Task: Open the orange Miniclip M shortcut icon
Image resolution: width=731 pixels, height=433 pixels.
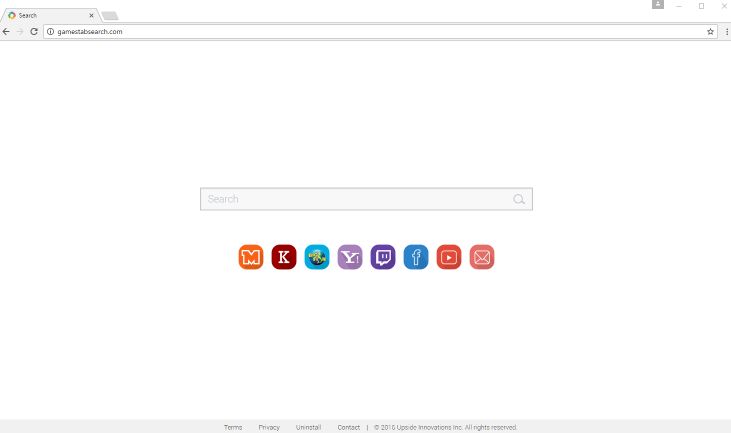Action: coord(251,257)
